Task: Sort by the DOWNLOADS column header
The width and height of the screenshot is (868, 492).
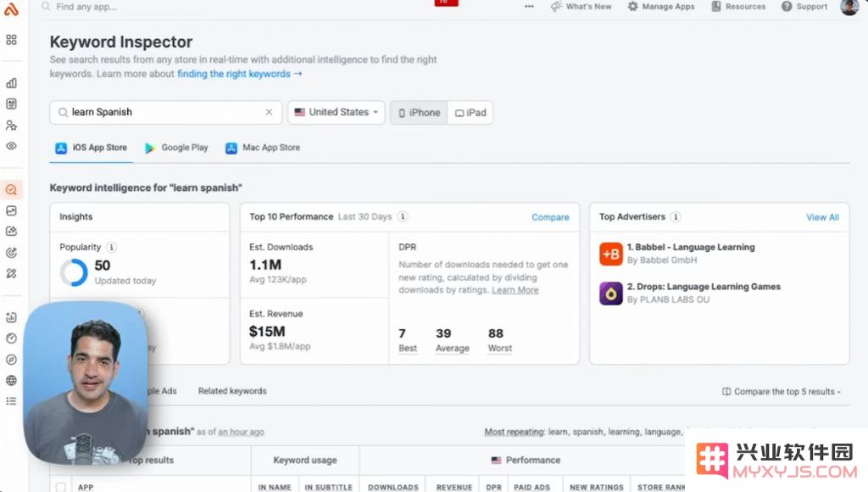Action: tap(393, 487)
